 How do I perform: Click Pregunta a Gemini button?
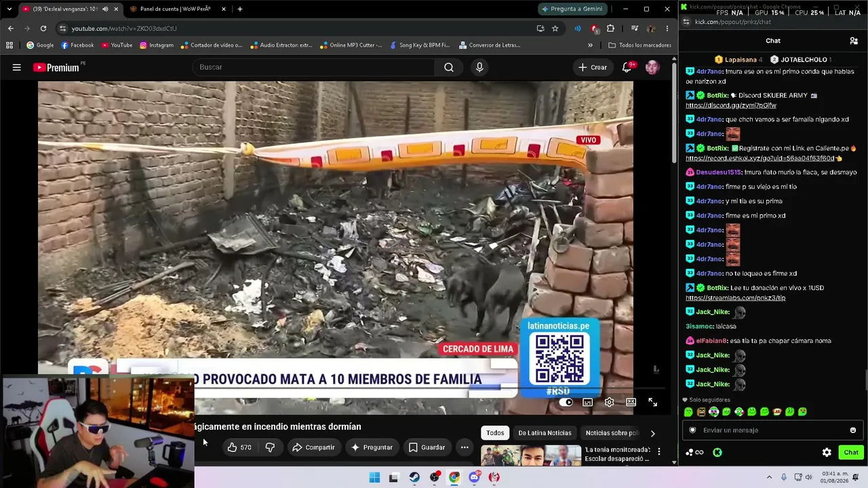pos(572,9)
